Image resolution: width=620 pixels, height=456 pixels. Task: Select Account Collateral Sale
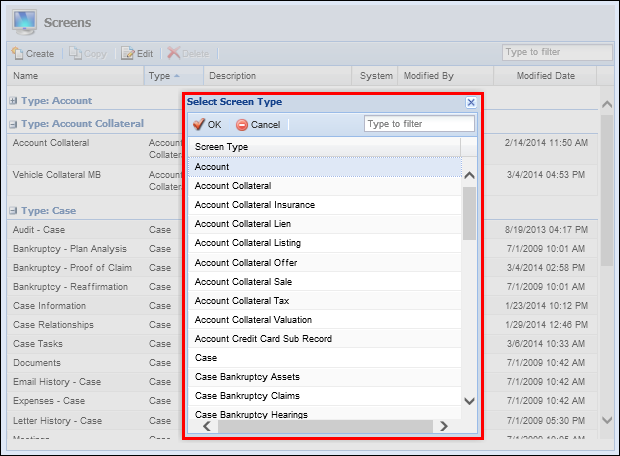[325, 282]
